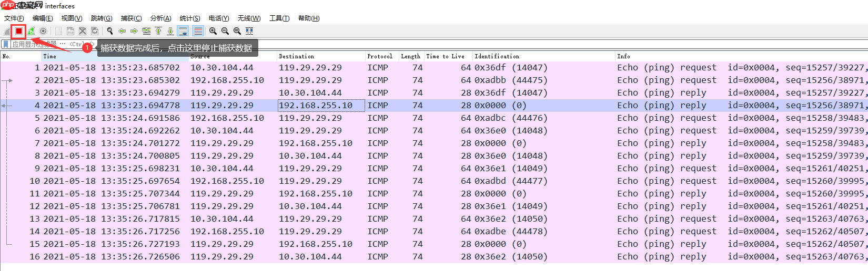Select packet 13 identification 0x36e2 (14050)
The image size is (868, 271).
[511, 219]
